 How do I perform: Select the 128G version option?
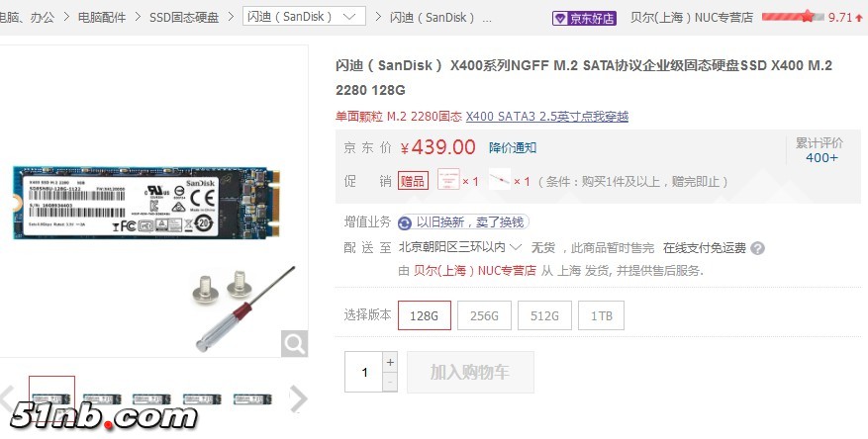424,315
